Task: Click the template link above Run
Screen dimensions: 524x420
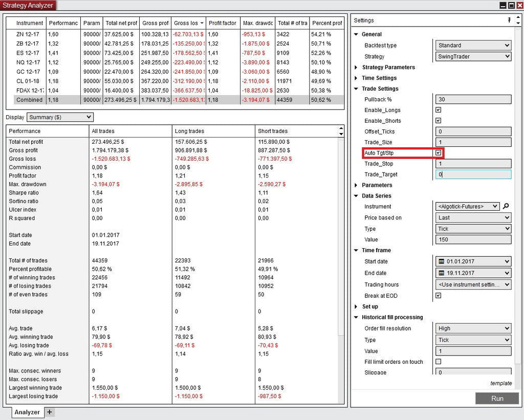Action: (x=500, y=383)
